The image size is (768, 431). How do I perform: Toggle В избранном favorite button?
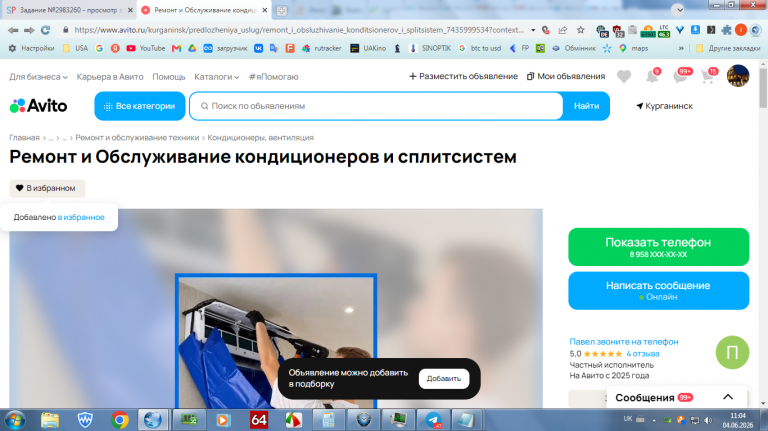point(47,188)
